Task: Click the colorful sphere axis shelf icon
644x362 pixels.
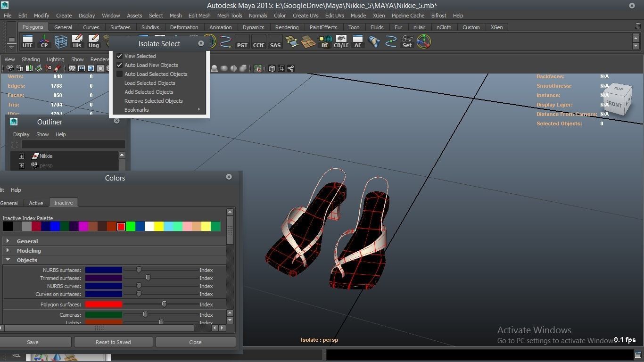Action: click(x=424, y=41)
